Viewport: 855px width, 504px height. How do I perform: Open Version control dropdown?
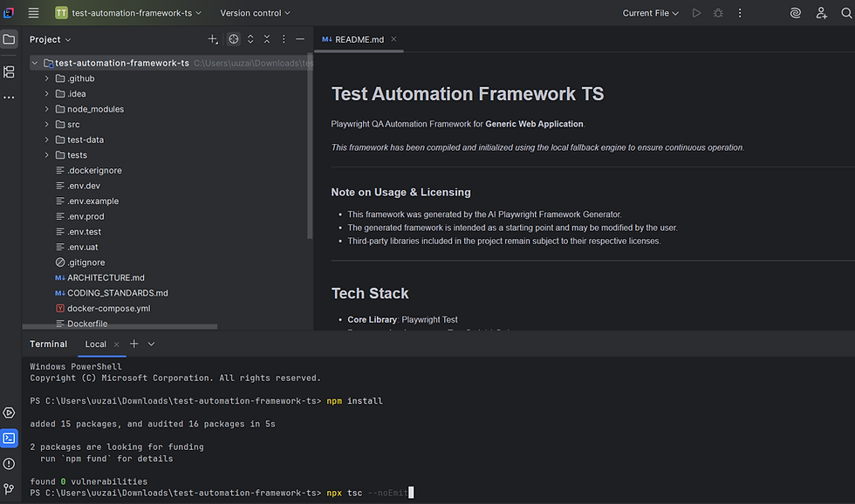pos(255,12)
